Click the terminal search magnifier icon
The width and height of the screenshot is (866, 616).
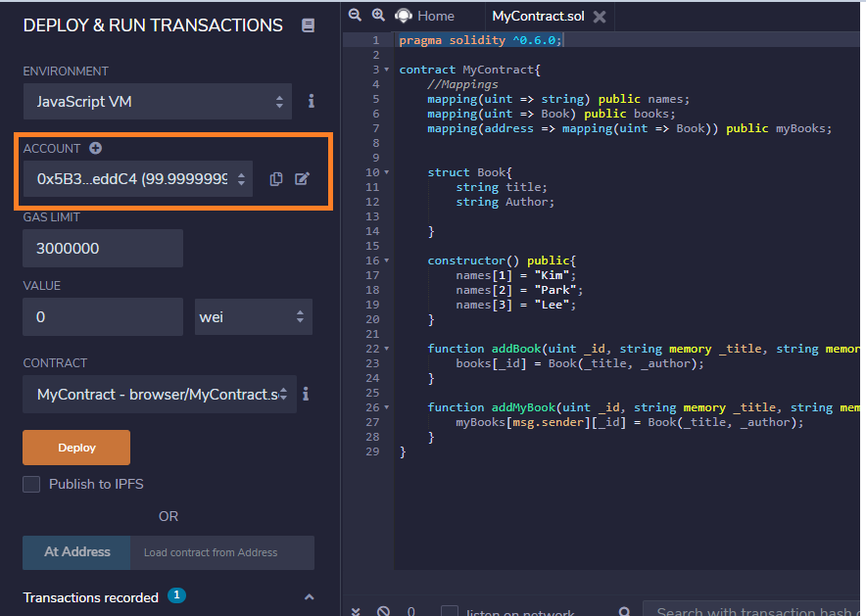click(x=625, y=611)
